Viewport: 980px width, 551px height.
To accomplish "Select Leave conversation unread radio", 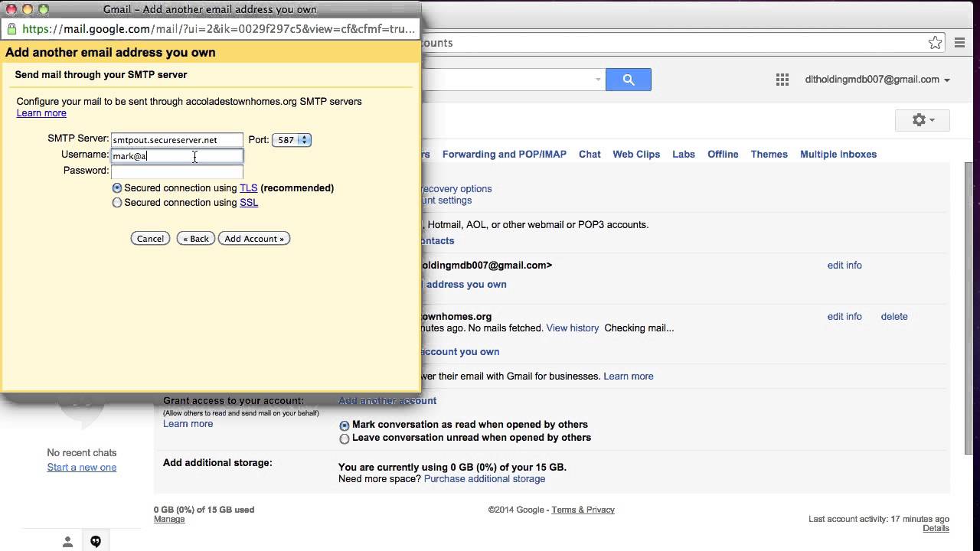I will [x=344, y=439].
